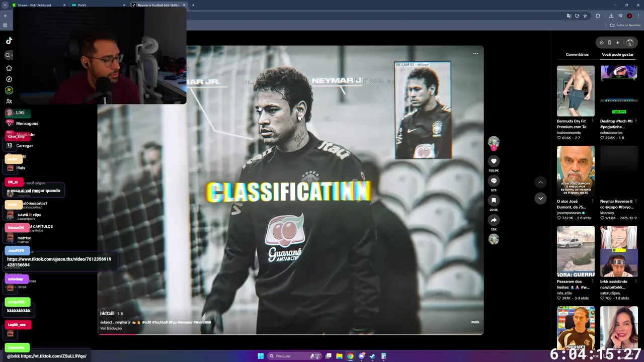Click the video progress bar

[290, 334]
